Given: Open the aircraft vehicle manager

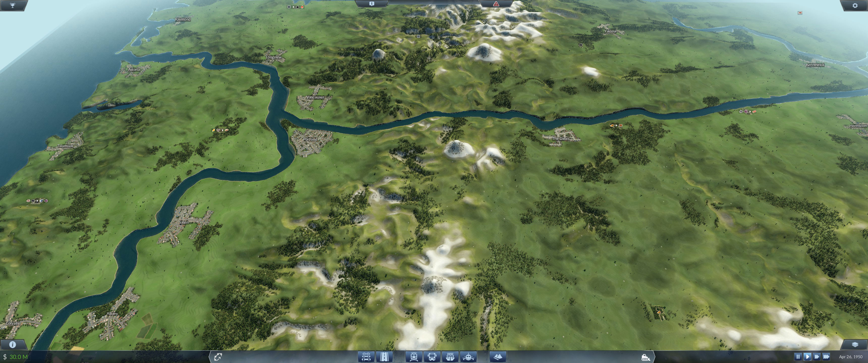Looking at the screenshot, I should pyautogui.click(x=468, y=357).
